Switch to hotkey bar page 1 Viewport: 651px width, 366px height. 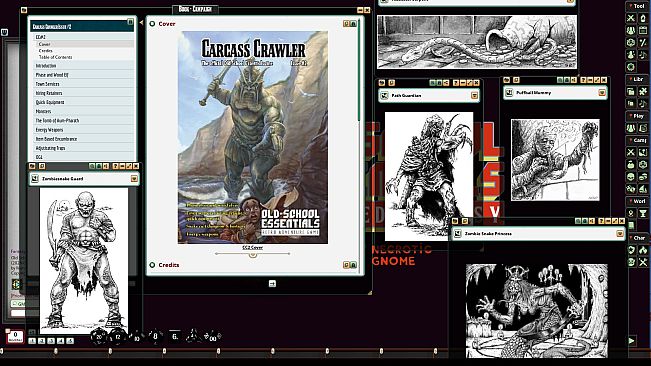32,341
